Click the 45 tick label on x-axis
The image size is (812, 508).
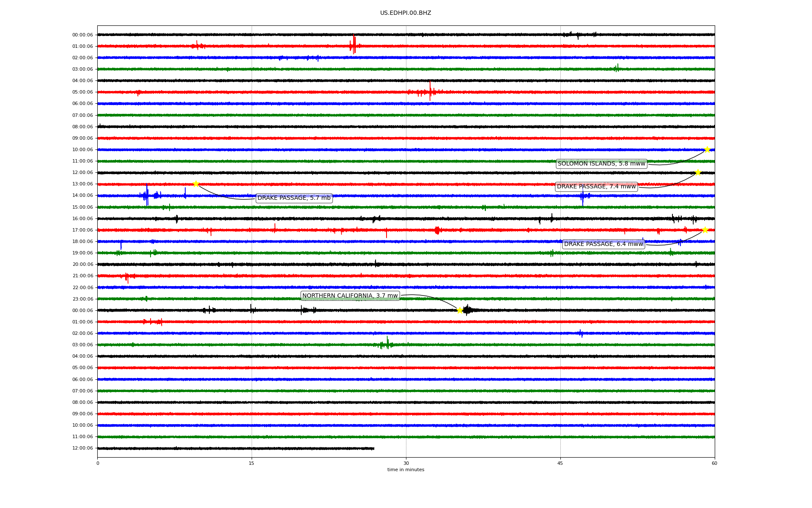[x=560, y=463]
